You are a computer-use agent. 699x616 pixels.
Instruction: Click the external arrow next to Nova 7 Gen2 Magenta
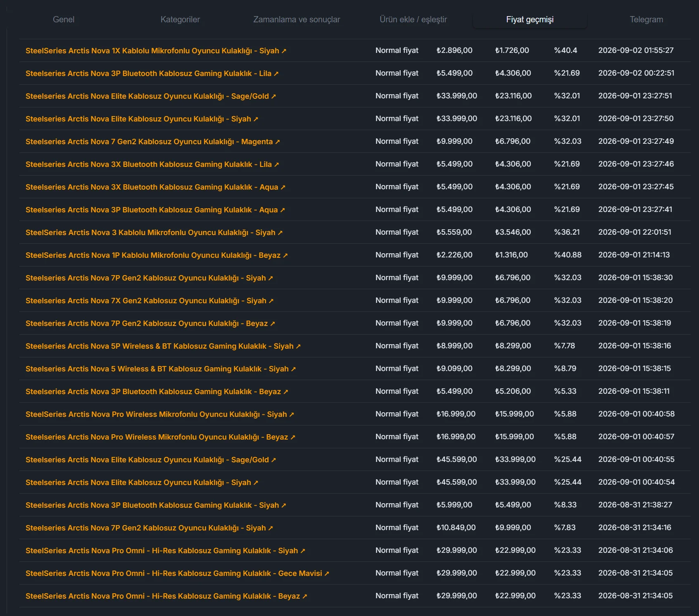278,142
